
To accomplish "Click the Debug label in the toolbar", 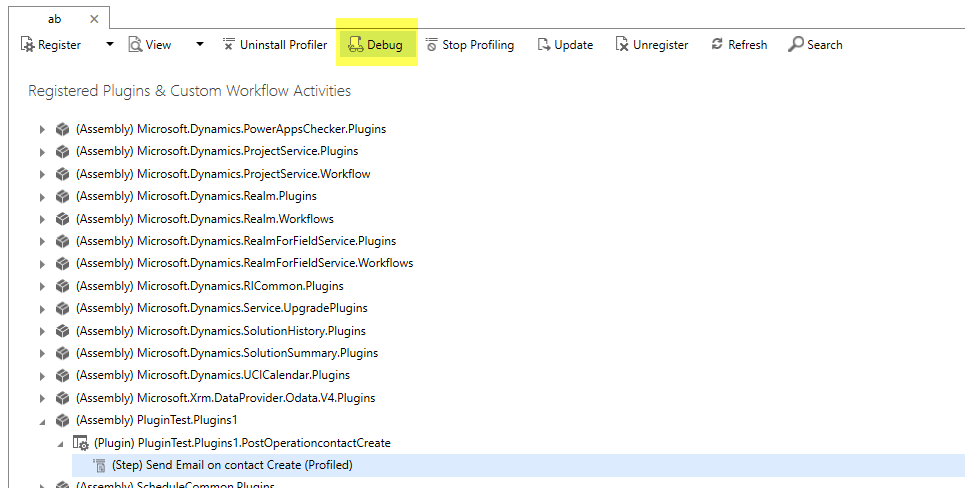I will pyautogui.click(x=385, y=45).
